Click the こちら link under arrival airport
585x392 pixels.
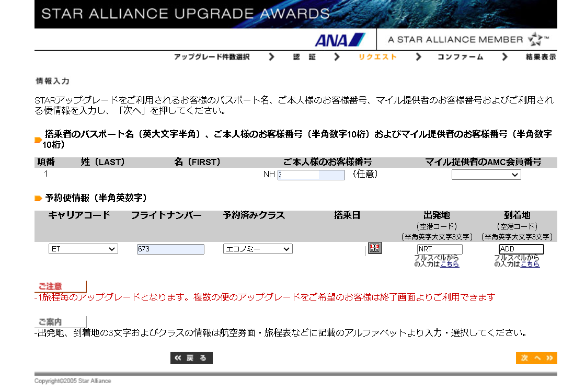tap(530, 264)
